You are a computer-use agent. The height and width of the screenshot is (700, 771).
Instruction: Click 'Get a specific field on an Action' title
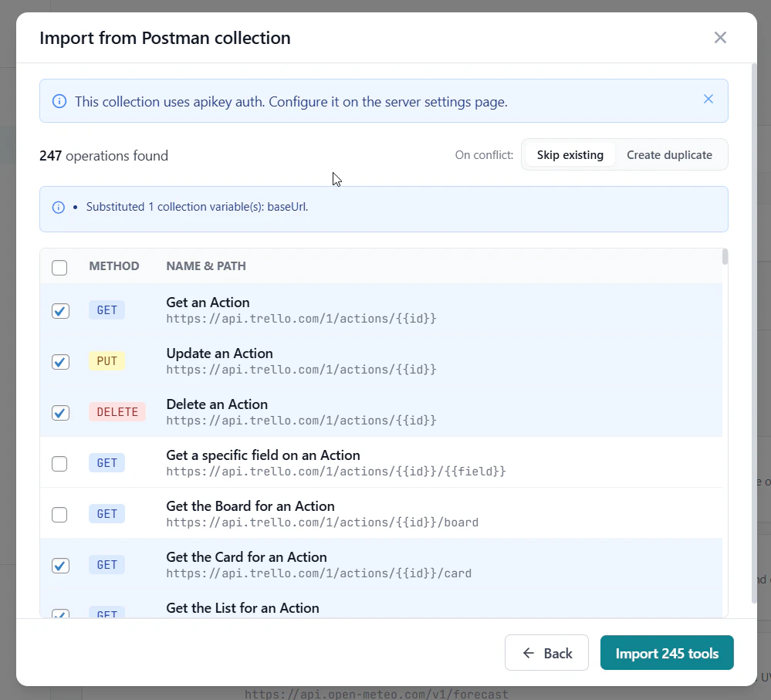(263, 455)
